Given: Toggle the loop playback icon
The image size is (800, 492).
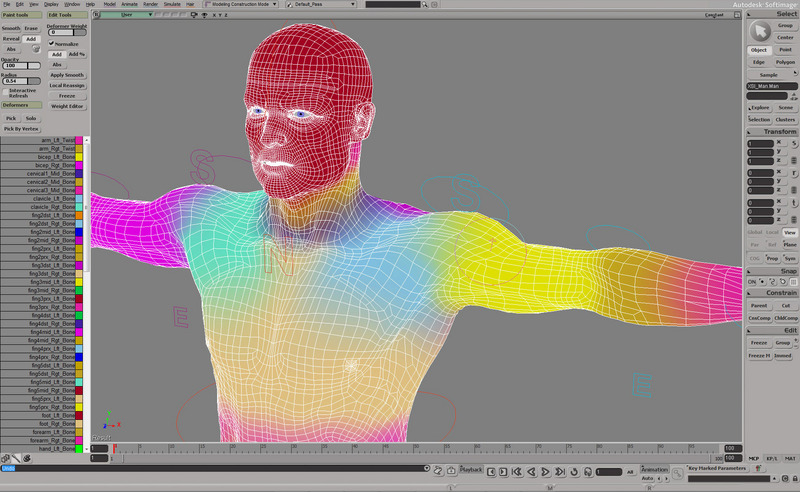Looking at the screenshot, I should tap(574, 472).
